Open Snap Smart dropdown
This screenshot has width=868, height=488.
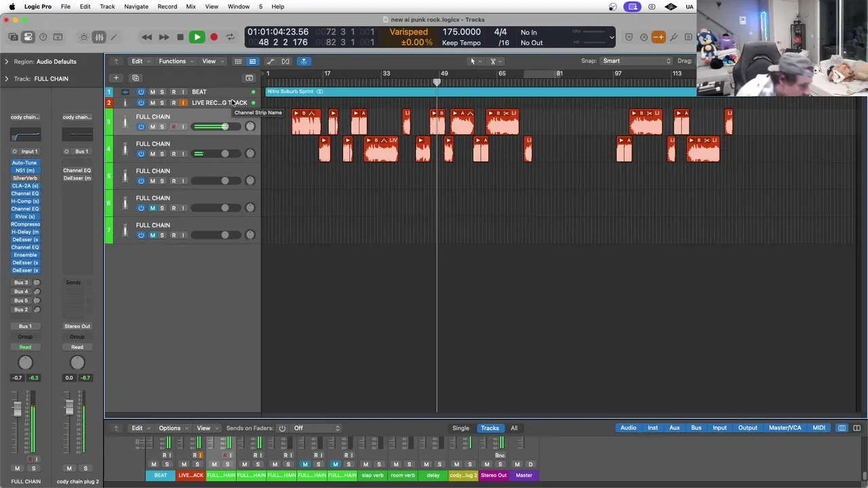pos(637,61)
